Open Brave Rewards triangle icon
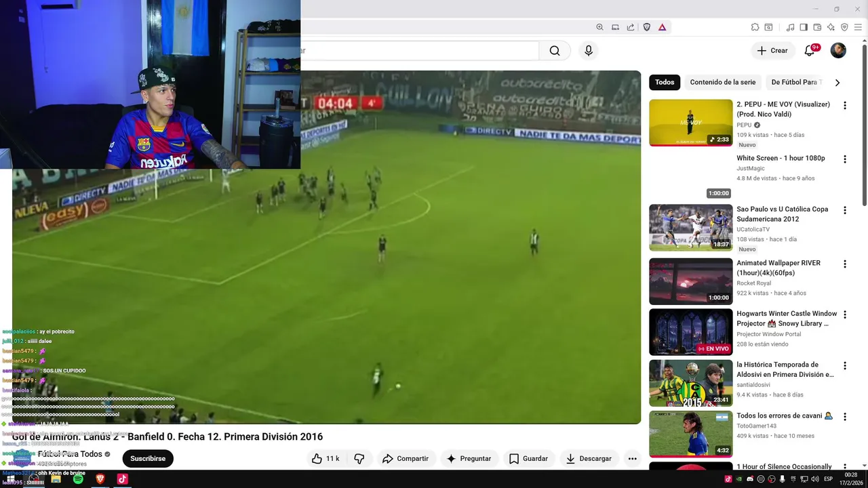 click(x=662, y=27)
